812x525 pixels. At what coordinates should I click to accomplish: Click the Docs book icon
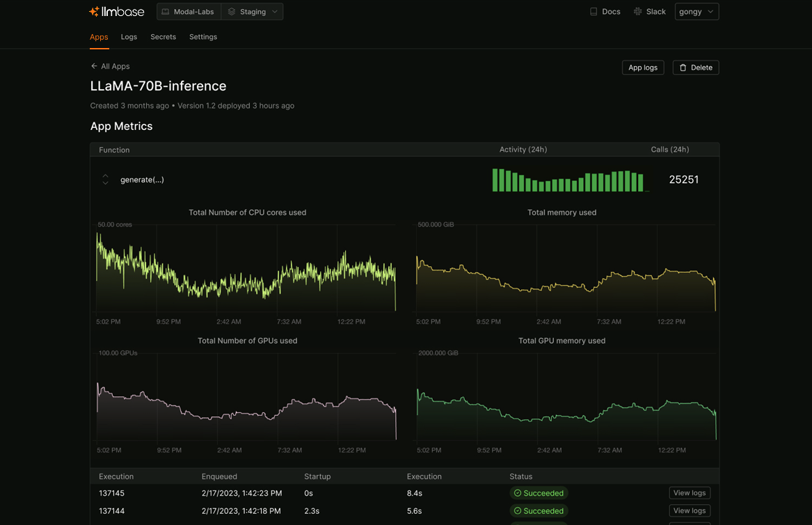592,11
